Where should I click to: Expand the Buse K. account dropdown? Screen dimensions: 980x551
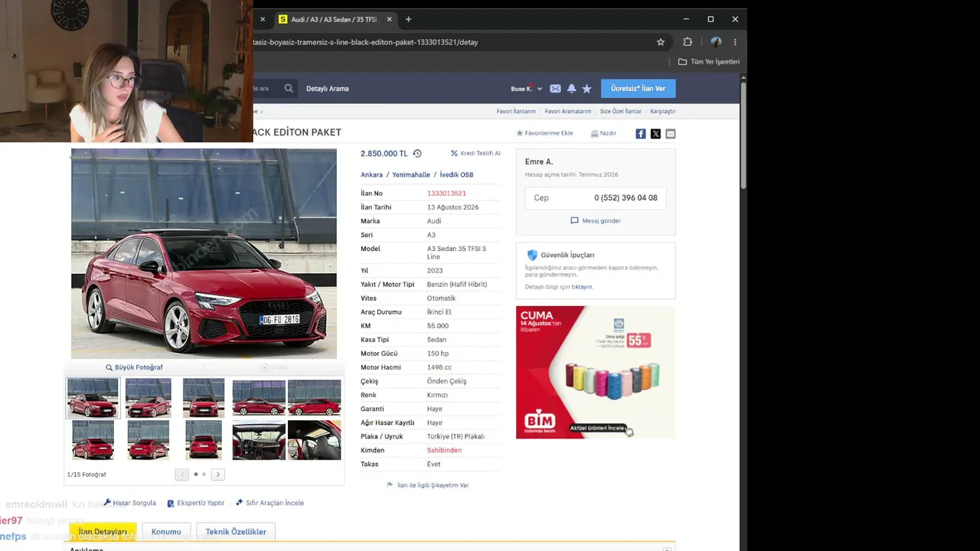pyautogui.click(x=526, y=89)
